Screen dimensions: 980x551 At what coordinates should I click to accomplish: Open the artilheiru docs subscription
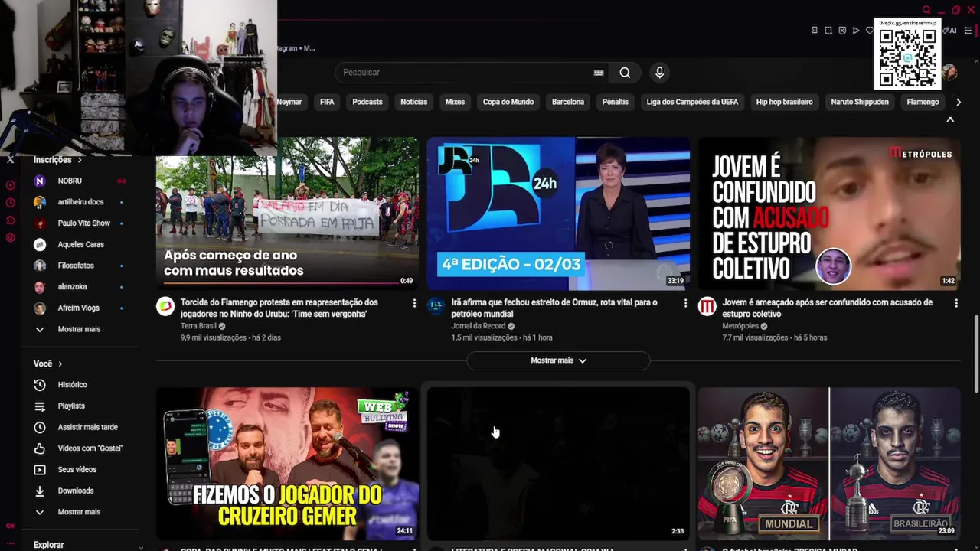[x=79, y=202]
